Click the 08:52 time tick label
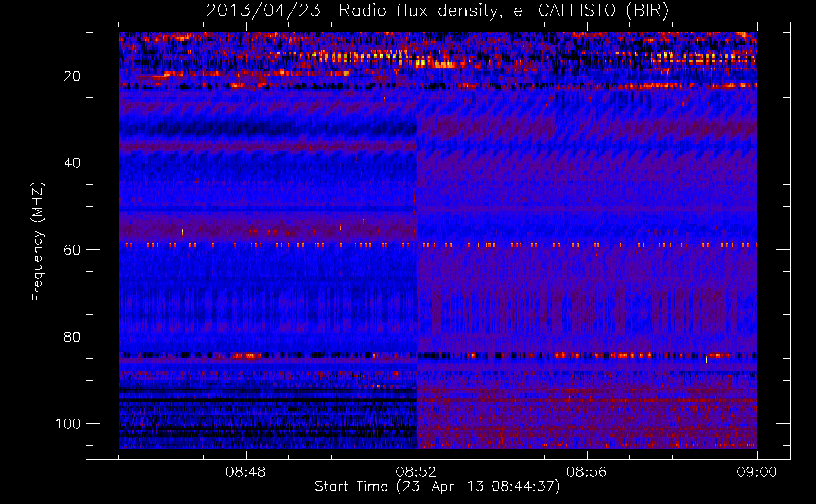The width and height of the screenshot is (816, 504). click(x=416, y=472)
